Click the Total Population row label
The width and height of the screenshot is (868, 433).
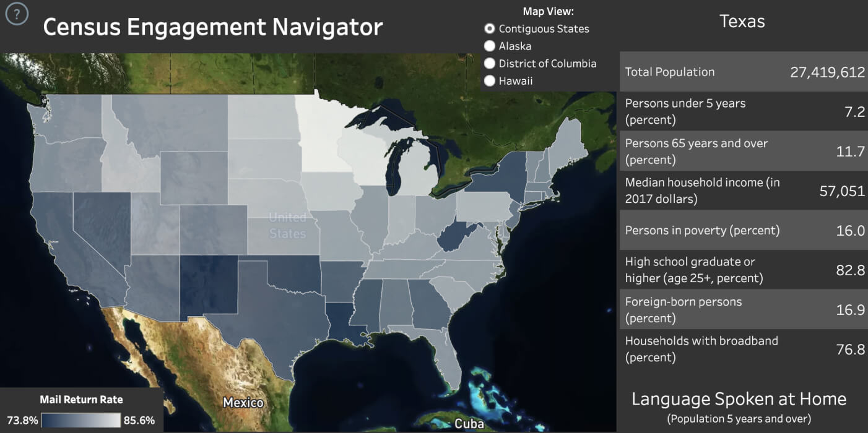pos(670,72)
